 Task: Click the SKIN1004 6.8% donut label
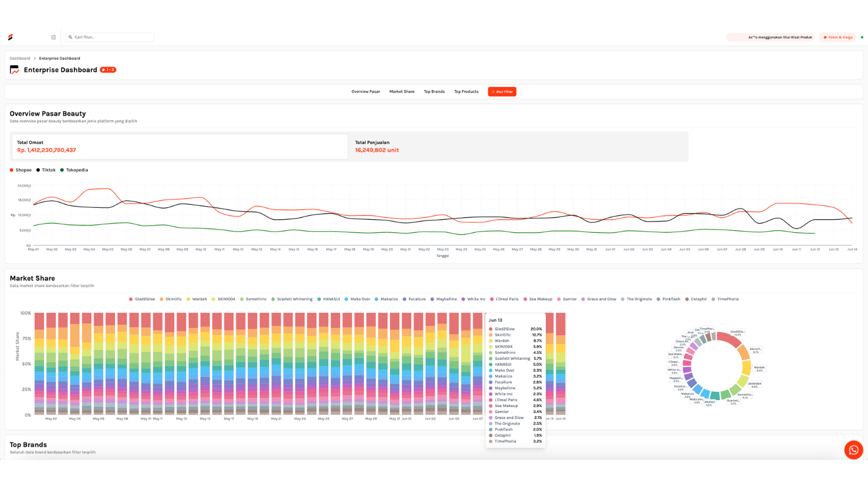pyautogui.click(x=755, y=385)
